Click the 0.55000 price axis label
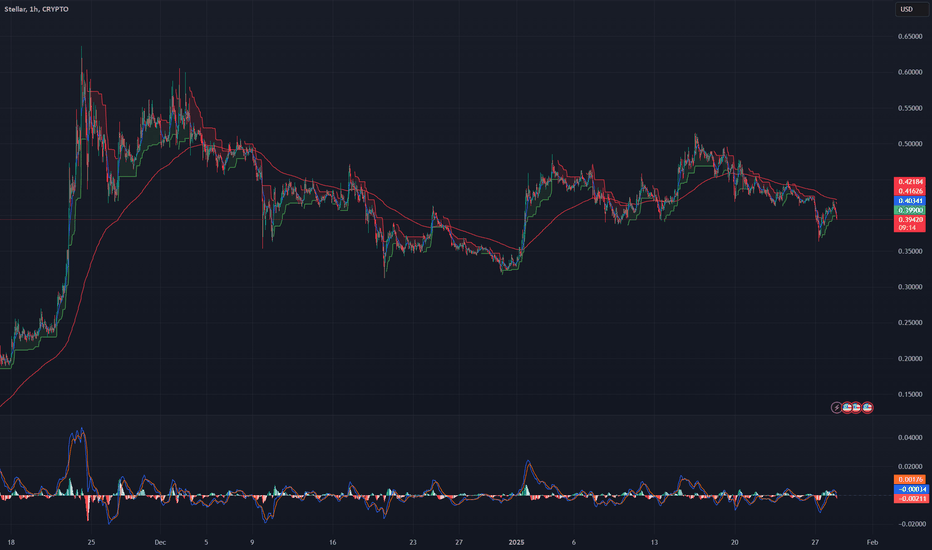 [910, 108]
